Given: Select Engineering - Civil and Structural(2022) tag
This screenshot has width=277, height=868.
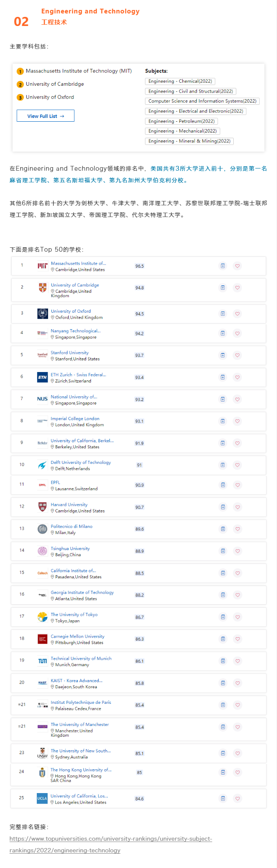Looking at the screenshot, I should 191,91.
